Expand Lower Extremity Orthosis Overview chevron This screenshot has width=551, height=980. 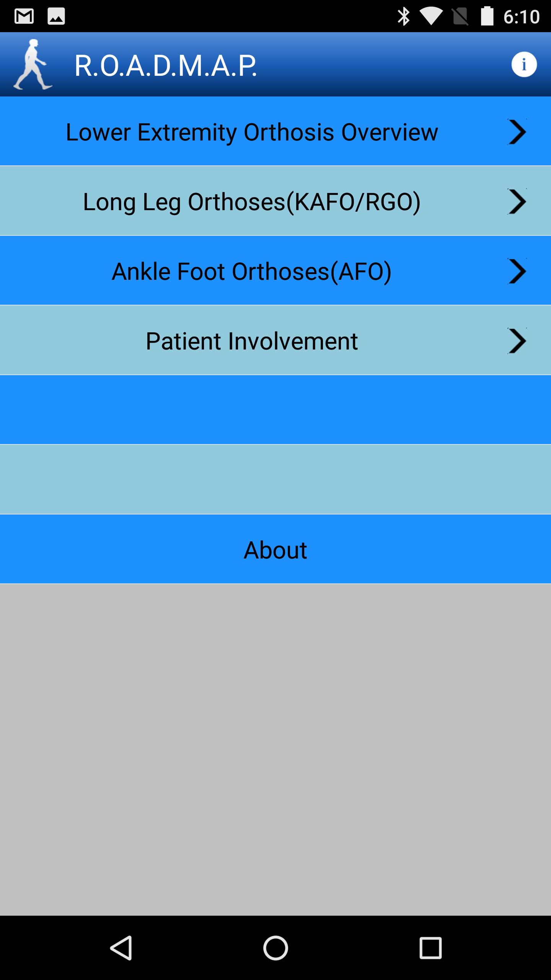pyautogui.click(x=517, y=132)
